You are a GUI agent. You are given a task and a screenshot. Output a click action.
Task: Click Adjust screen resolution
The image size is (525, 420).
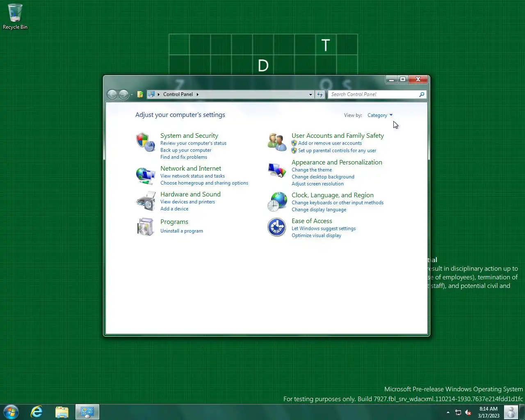(x=317, y=184)
